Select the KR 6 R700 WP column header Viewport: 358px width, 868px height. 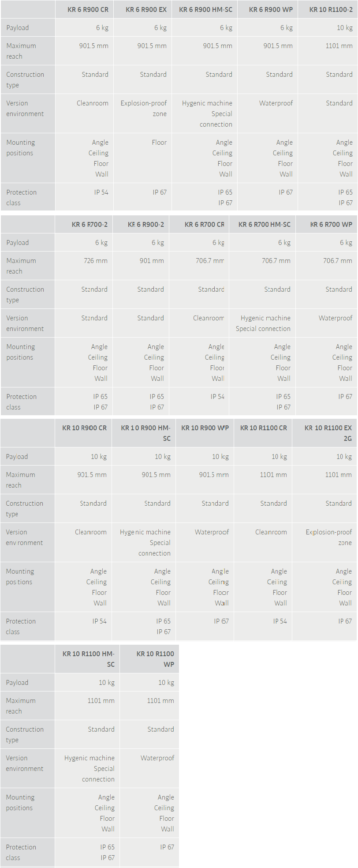point(331,225)
